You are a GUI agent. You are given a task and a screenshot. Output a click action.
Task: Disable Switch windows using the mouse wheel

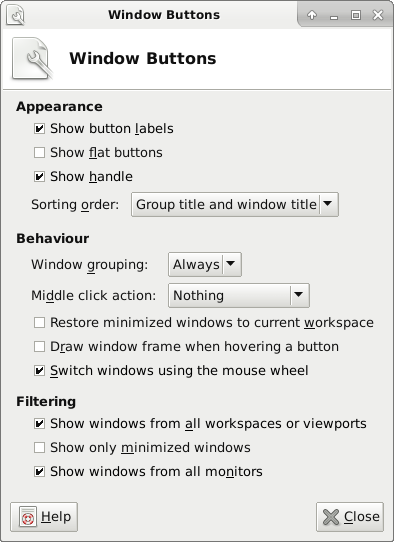pos(39,371)
